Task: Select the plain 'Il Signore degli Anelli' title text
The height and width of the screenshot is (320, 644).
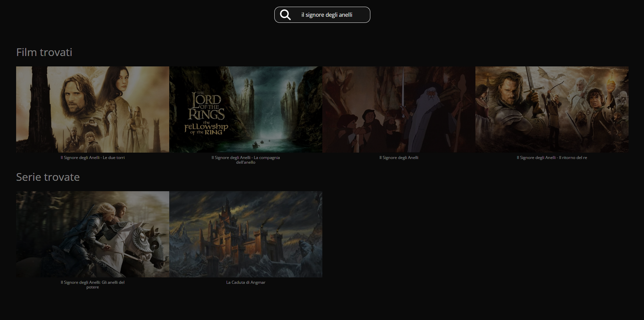Action: [399, 158]
